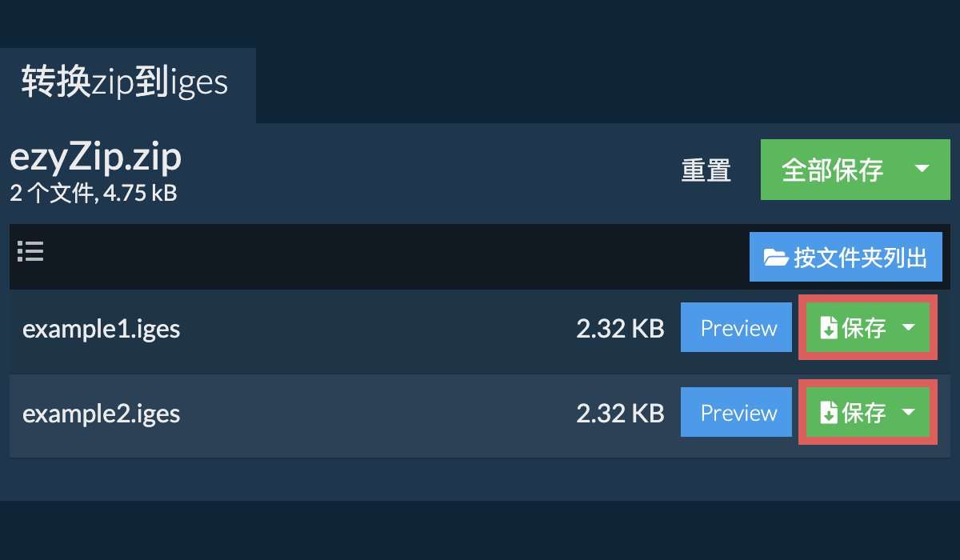Expand the 全部保存 dropdown arrow
This screenshot has height=560, width=960.
pos(922,169)
